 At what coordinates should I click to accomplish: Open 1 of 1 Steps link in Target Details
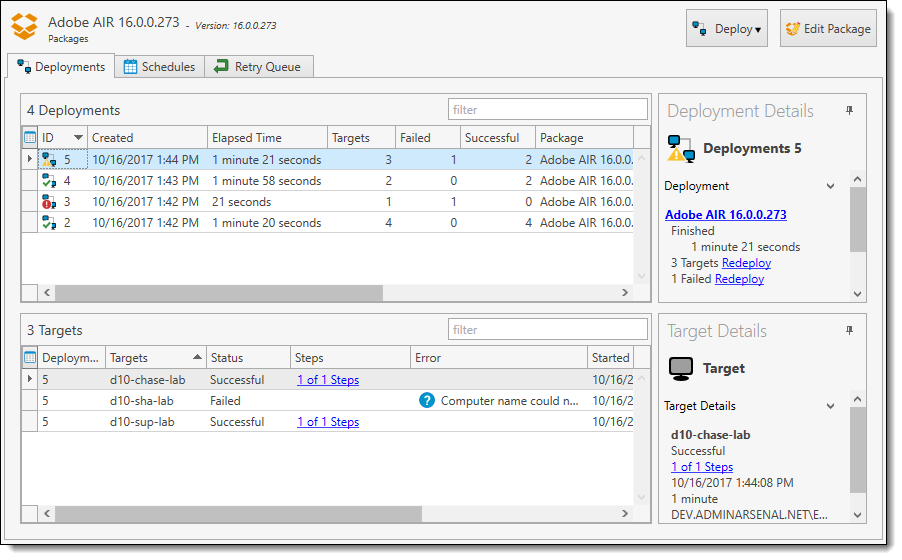click(702, 467)
